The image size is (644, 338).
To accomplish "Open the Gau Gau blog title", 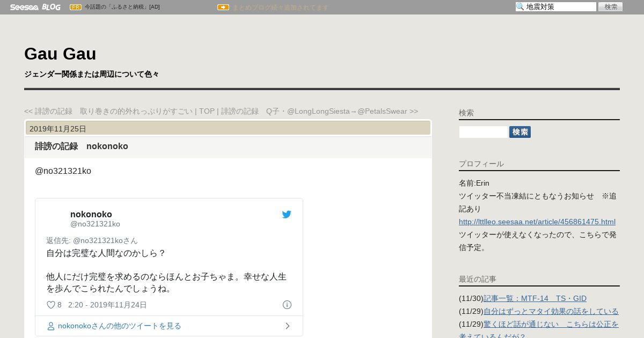I will 60,54.
